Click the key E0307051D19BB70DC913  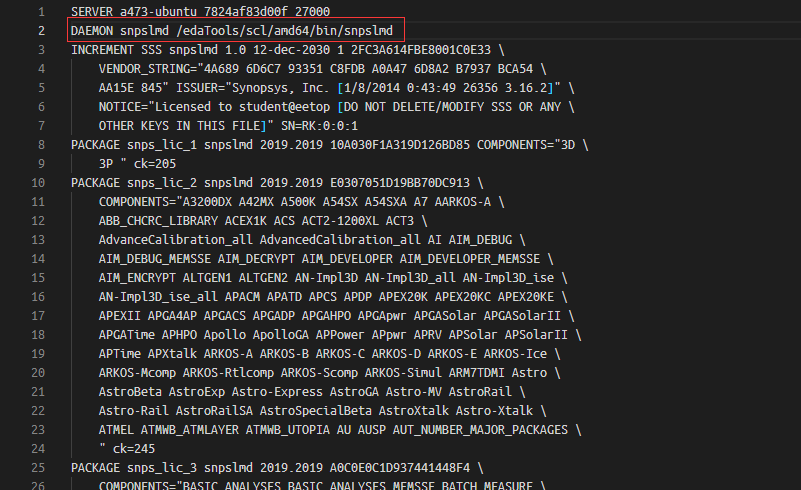400,183
